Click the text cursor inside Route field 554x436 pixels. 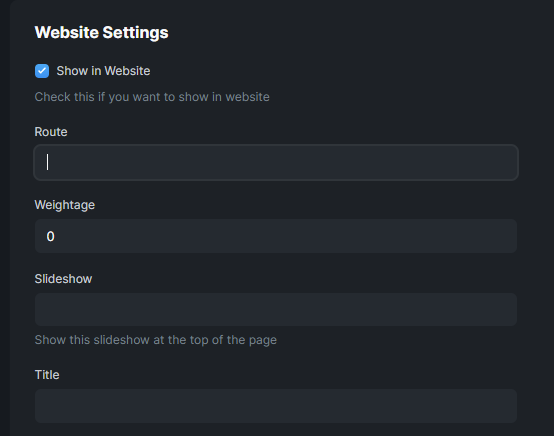(47, 162)
